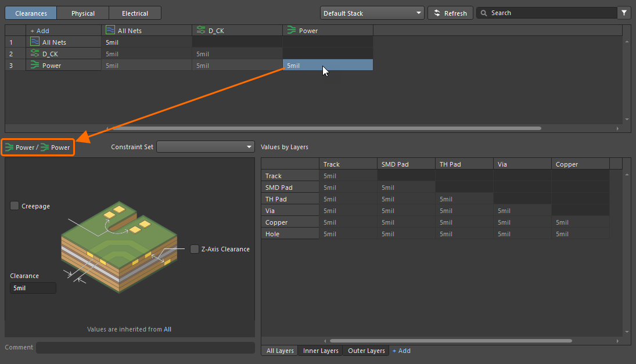This screenshot has height=364, width=636.
Task: Select the D_CK row net class icon
Action: [34, 53]
